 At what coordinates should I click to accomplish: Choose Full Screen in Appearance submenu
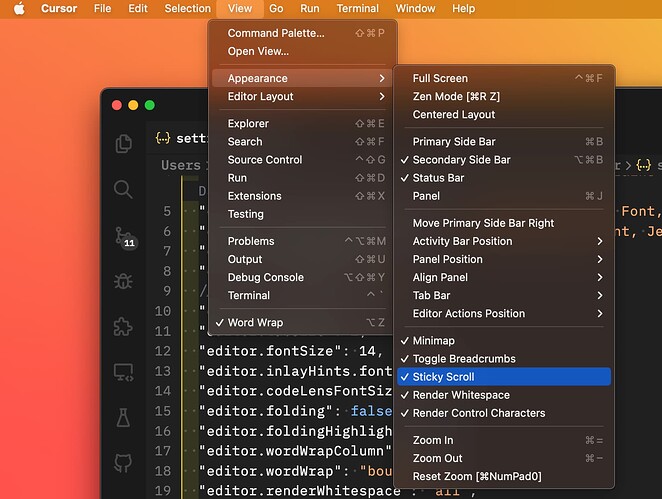(x=504, y=78)
